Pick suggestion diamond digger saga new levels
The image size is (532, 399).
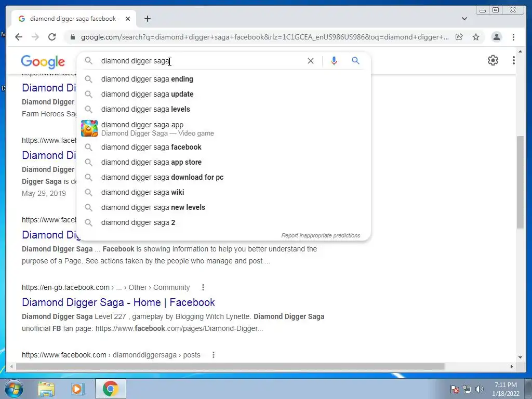223,207
